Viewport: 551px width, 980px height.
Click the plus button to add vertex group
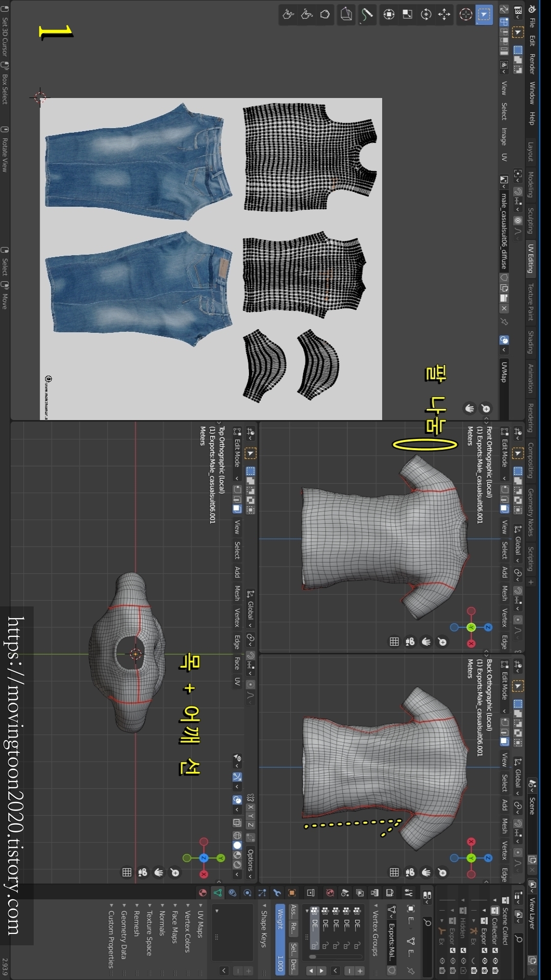click(360, 970)
